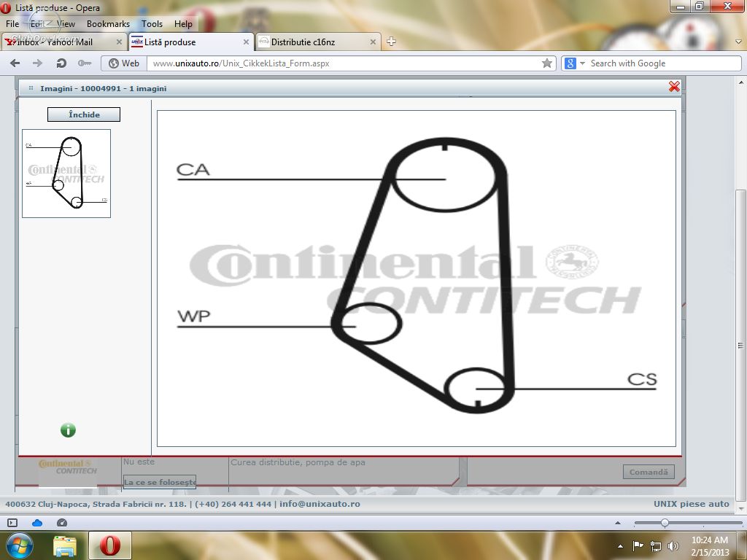Open the password wand key icon

pos(85,63)
